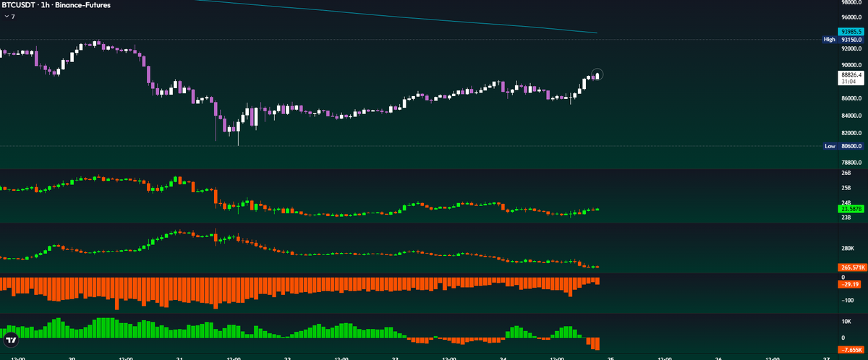Click the 26B axis tick label
The height and width of the screenshot is (360, 868).
click(x=846, y=173)
